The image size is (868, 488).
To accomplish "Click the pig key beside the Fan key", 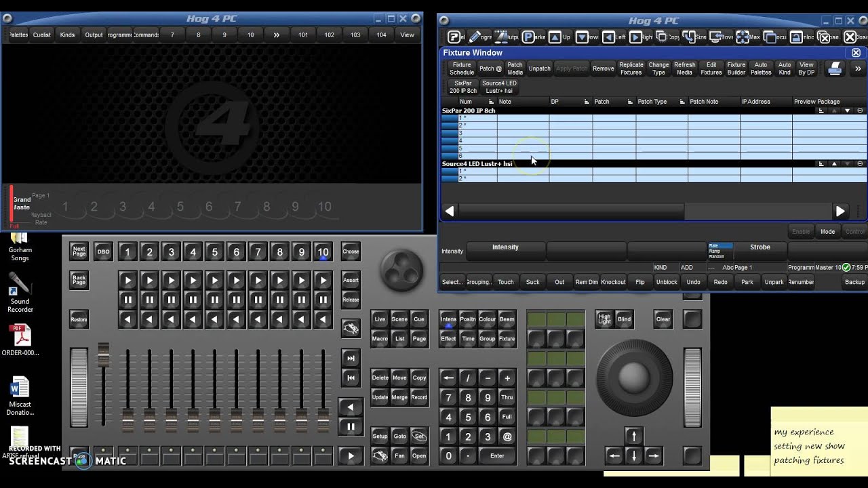I will coord(380,455).
